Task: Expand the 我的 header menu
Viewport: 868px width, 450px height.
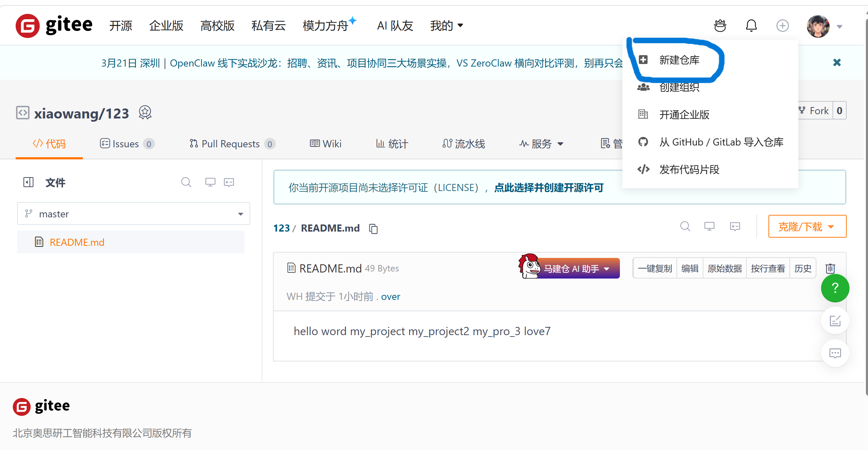Action: [446, 26]
